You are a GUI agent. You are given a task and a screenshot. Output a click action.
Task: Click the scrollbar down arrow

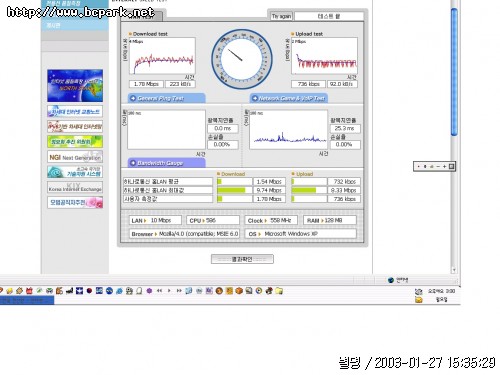[x=454, y=270]
